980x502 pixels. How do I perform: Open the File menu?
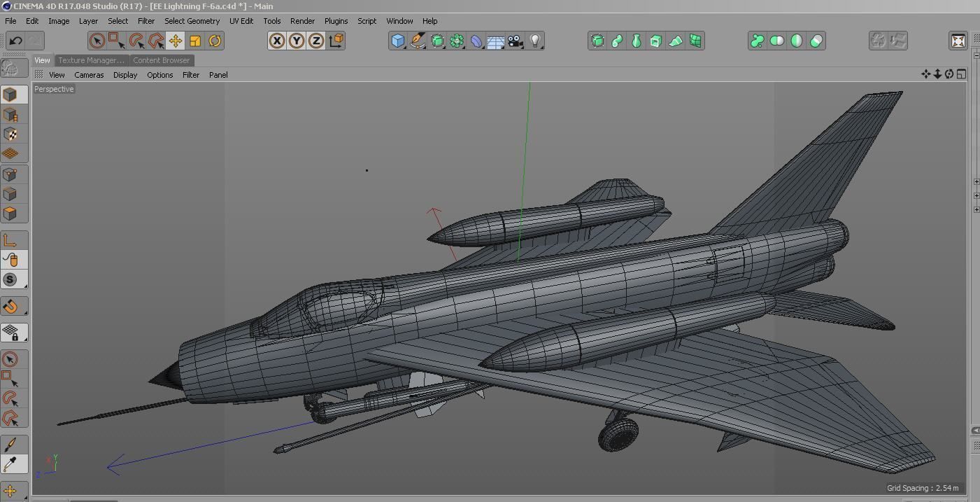[x=10, y=21]
